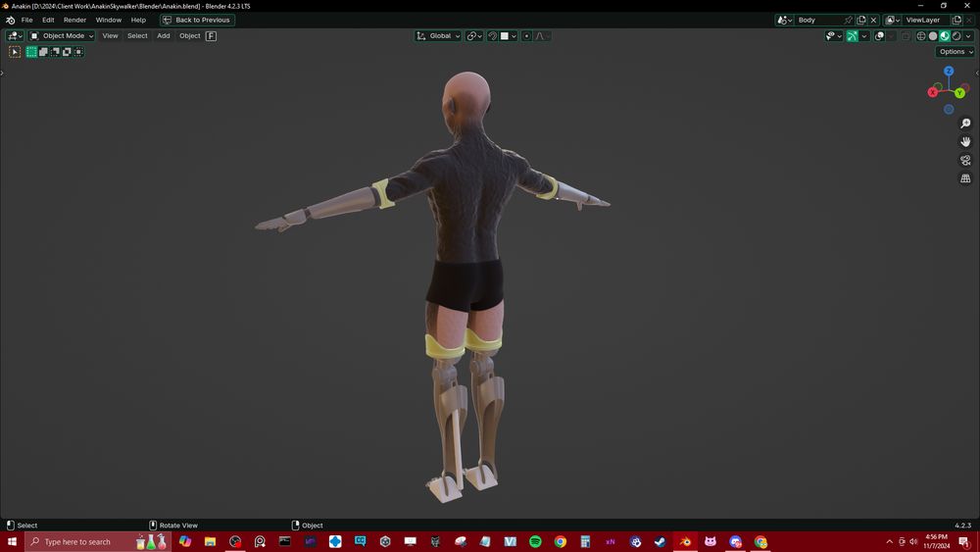Viewport: 980px width, 552px height.
Task: Click the Back to Previous button
Action: pyautogui.click(x=197, y=20)
